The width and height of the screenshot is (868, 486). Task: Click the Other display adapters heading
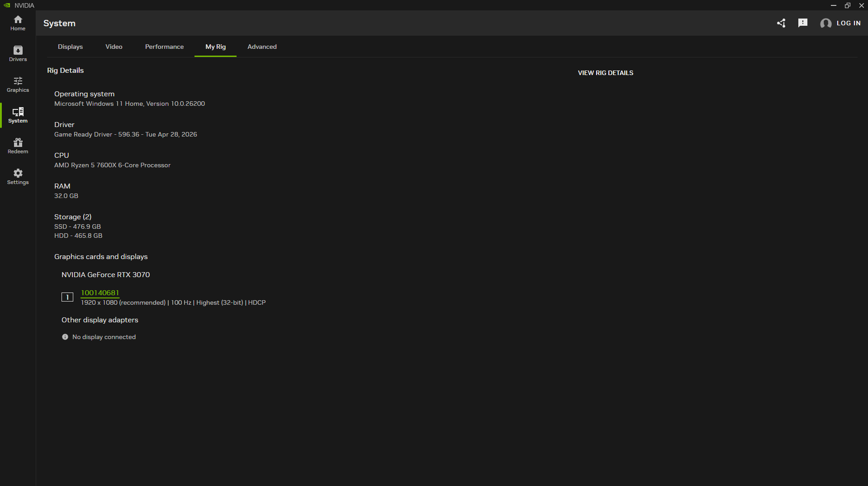(100, 320)
